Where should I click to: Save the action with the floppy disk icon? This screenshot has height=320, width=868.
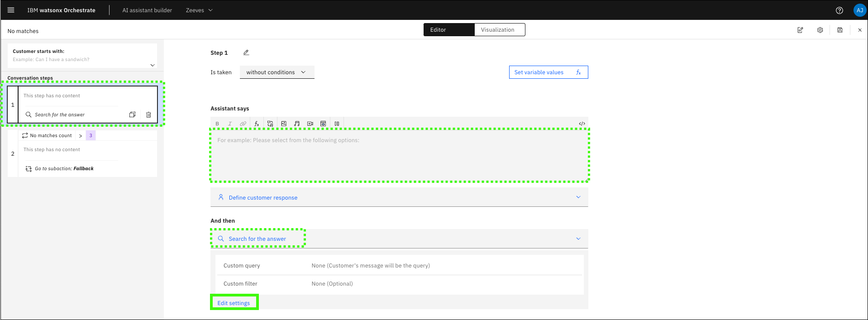click(x=840, y=30)
